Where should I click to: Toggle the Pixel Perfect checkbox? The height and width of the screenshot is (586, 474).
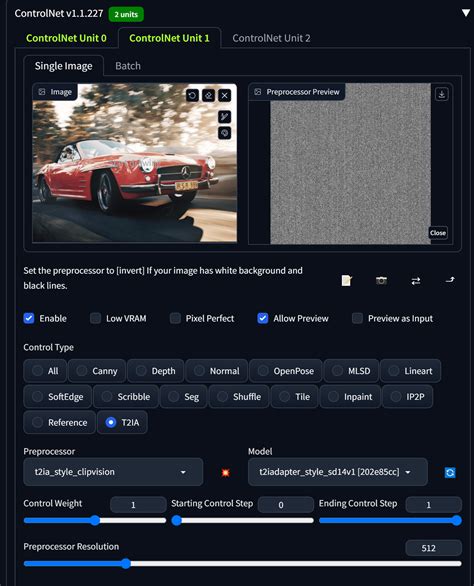[175, 318]
